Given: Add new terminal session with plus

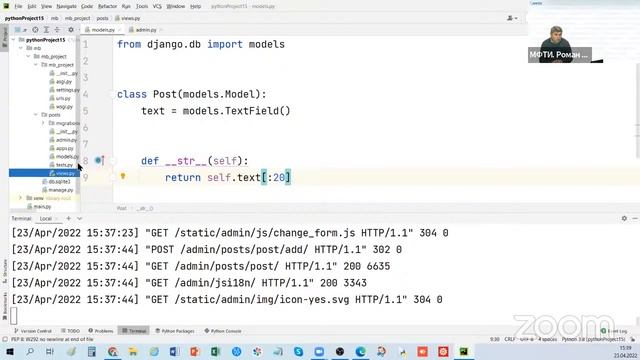Looking at the screenshot, I should pos(69,218).
